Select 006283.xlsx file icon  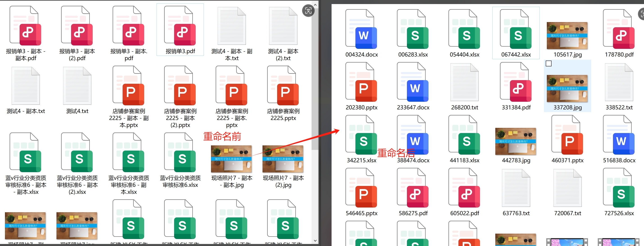click(413, 29)
